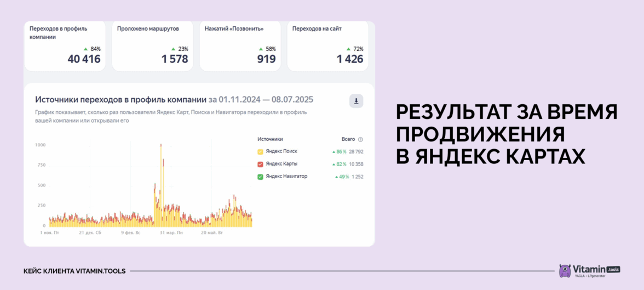Open the help icon next to Всего
The height and width of the screenshot is (290, 644).
(360, 139)
